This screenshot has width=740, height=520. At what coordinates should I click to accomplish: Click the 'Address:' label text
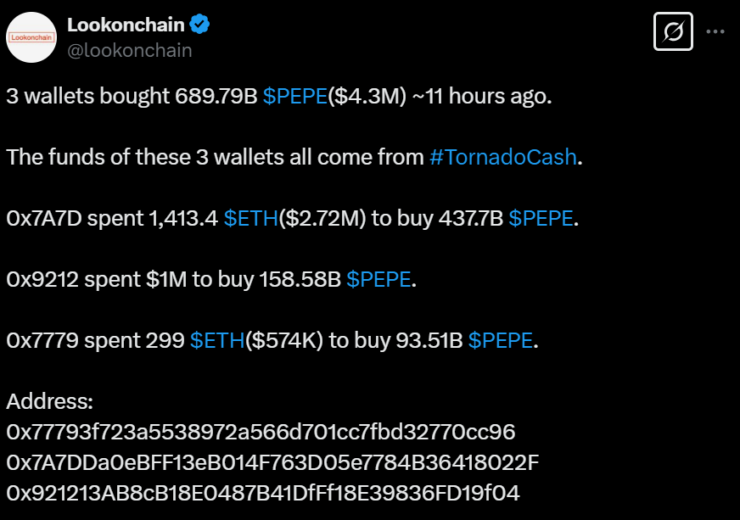(x=50, y=401)
